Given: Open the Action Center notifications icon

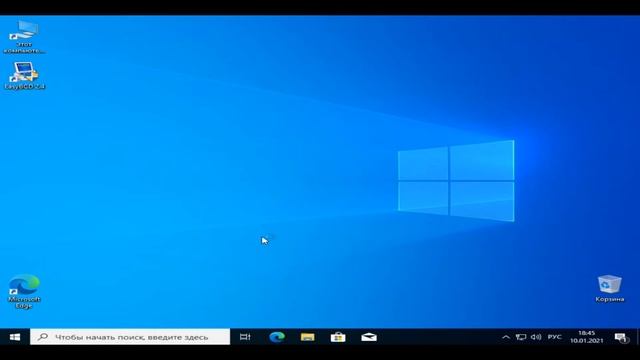Looking at the screenshot, I should point(621,338).
